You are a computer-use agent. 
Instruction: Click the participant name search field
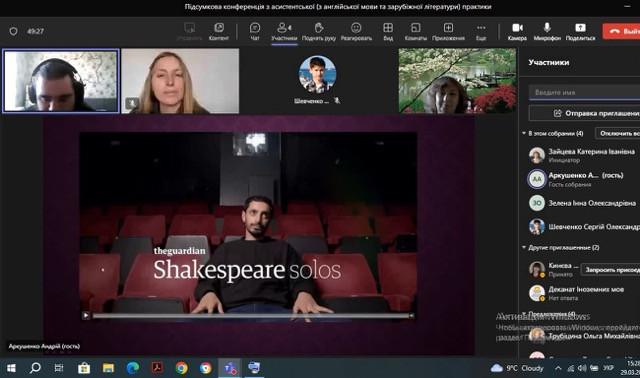click(584, 92)
